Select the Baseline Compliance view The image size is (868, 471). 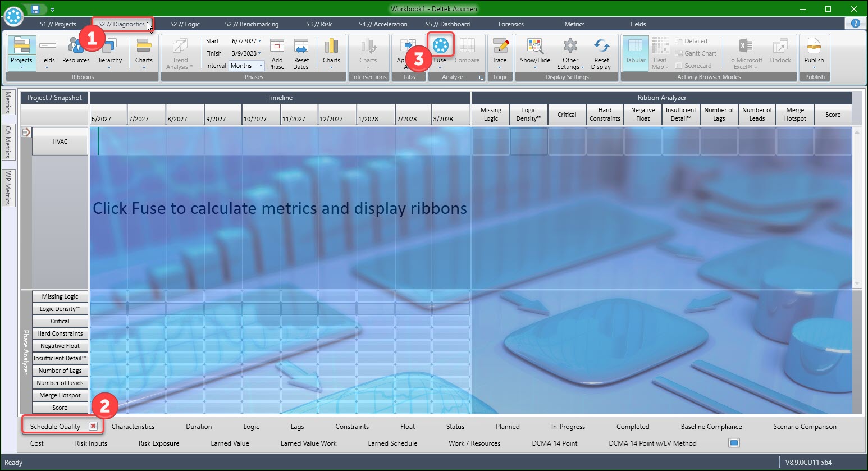[711, 426]
